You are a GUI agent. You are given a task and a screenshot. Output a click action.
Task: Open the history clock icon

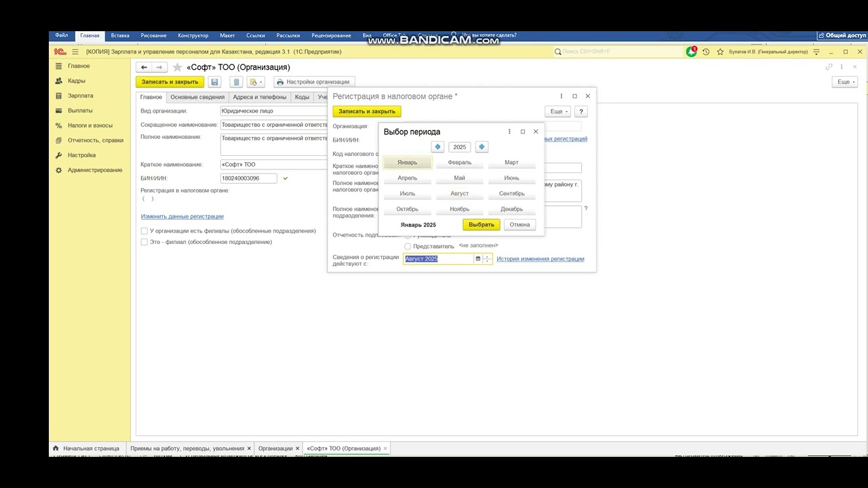point(706,52)
